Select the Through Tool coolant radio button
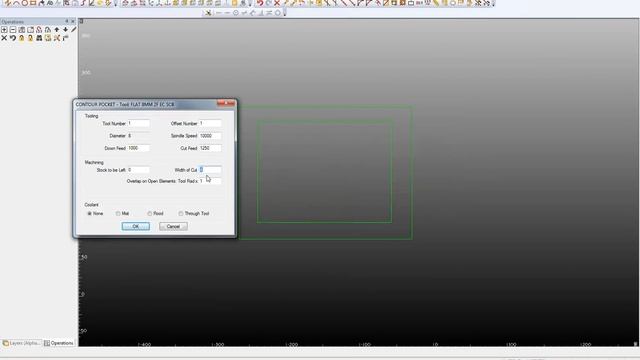Screen dimensions: 640x360 click(x=181, y=213)
